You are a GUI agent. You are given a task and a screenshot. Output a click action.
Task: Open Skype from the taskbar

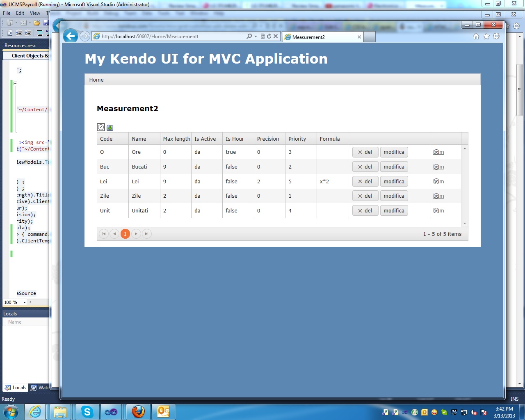coord(87,412)
